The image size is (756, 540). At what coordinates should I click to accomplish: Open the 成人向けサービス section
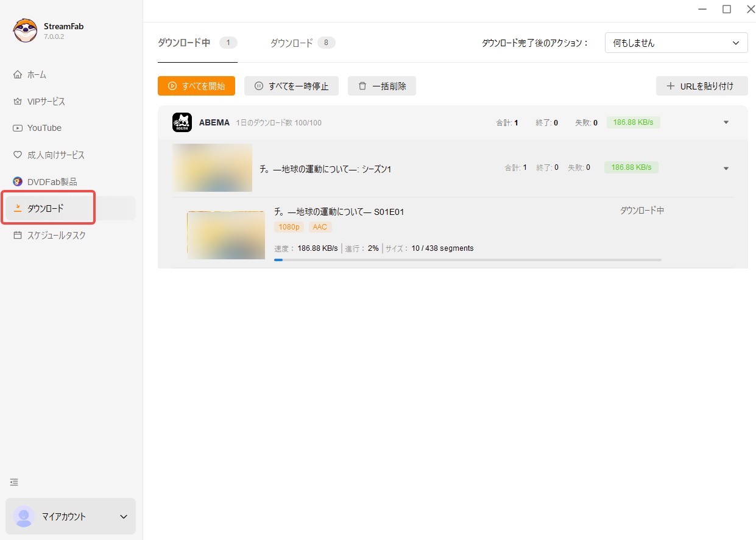click(53, 155)
